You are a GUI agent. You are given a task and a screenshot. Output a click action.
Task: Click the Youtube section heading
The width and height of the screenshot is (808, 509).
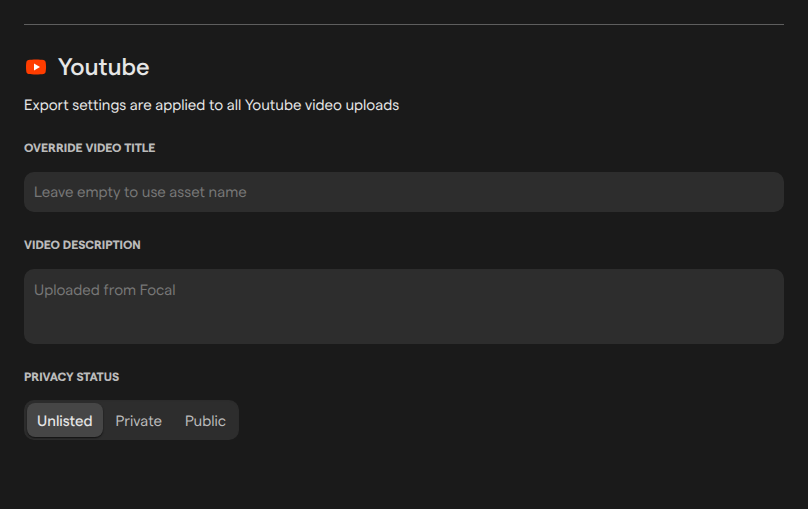(x=104, y=67)
